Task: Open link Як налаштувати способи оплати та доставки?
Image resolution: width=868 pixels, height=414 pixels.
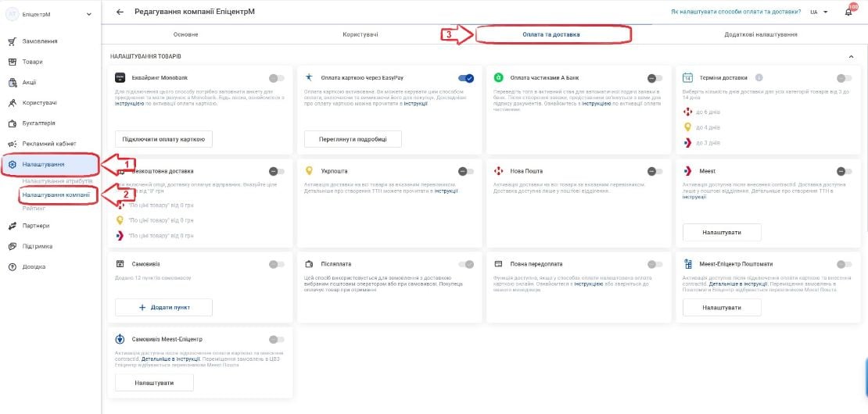Action: point(736,12)
